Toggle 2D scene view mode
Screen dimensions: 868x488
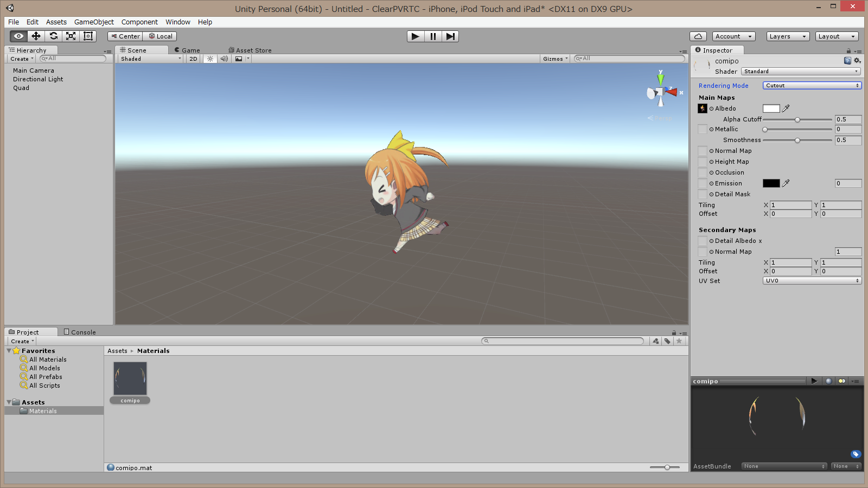pos(193,59)
